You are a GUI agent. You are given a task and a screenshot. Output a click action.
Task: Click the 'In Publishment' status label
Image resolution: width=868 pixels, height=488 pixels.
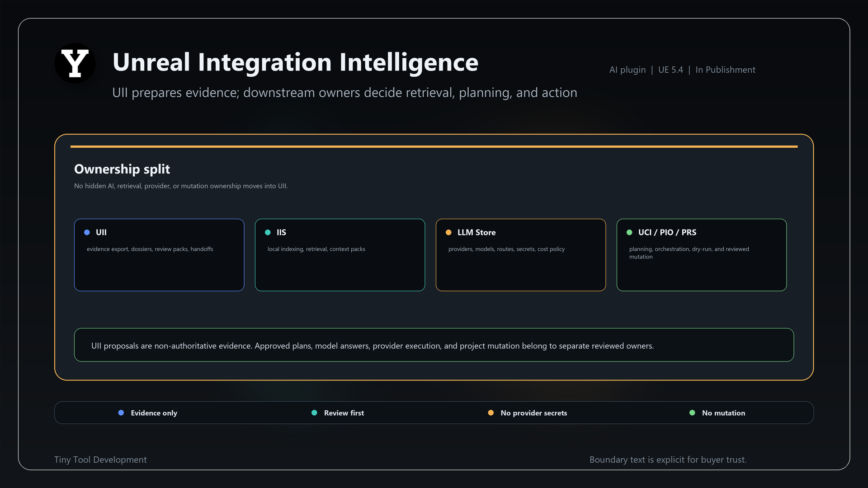(x=725, y=70)
